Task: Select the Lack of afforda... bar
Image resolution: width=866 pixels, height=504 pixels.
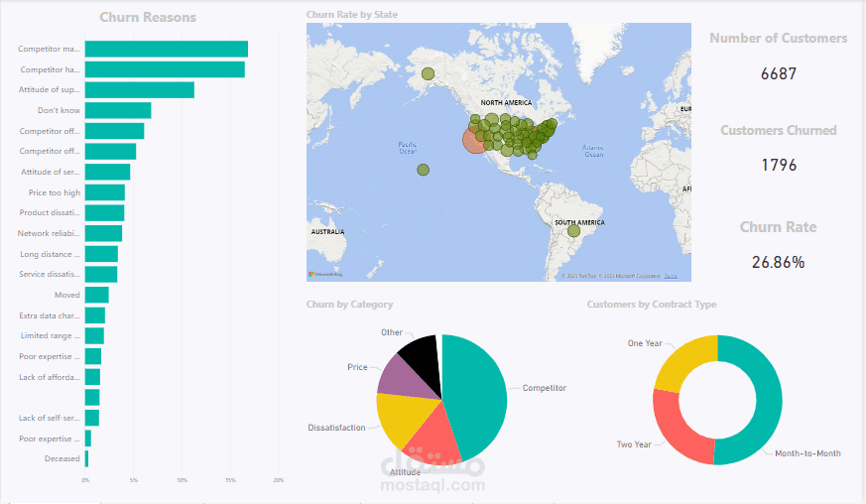Action: 92,377
